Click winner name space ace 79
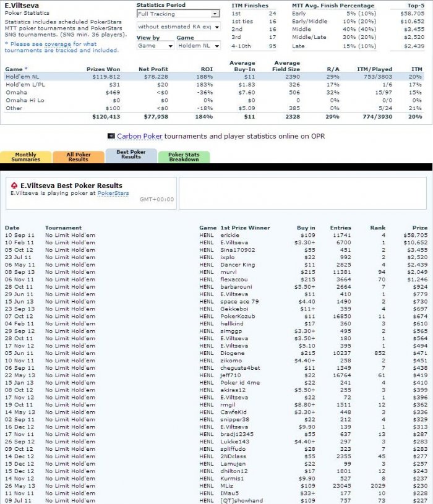The height and width of the screenshot is (504, 433). coord(239,302)
